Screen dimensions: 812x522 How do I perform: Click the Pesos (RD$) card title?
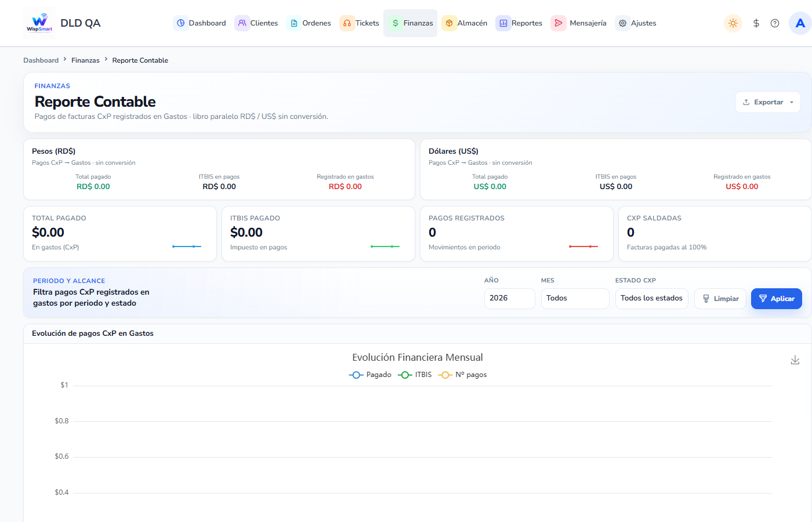tap(54, 151)
